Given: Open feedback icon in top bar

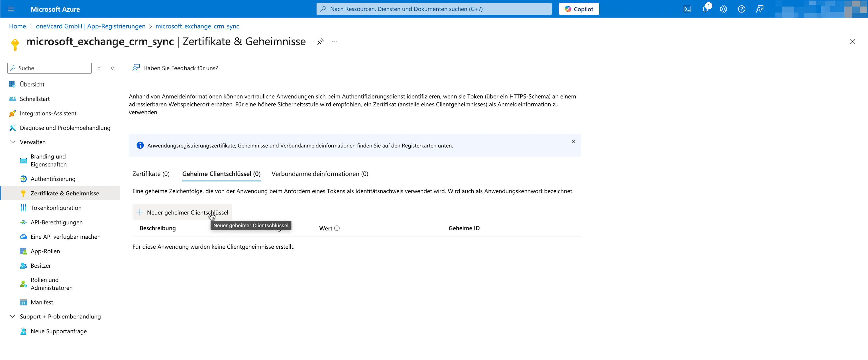Looking at the screenshot, I should coord(759,9).
